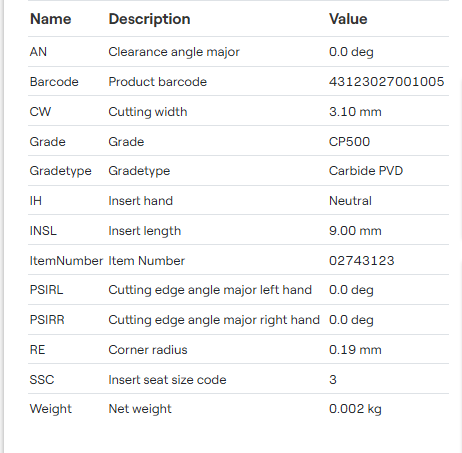Viewport: 462px width, 453px height.
Task: Select the AN clearance angle name
Action: [38, 52]
